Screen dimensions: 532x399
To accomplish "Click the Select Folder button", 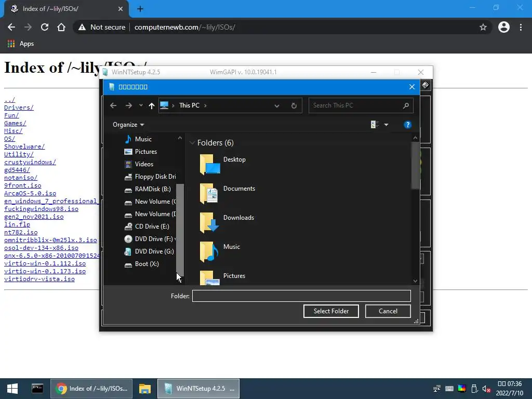I will pos(331,311).
